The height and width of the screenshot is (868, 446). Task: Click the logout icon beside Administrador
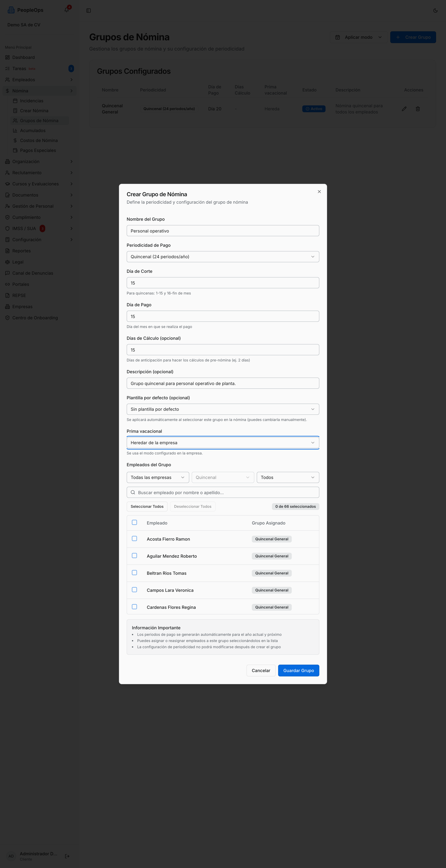(67, 856)
